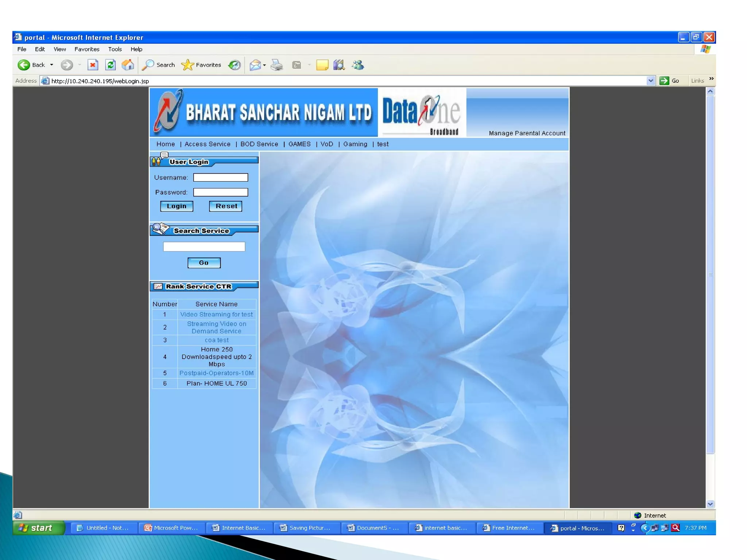
Task: Expand the Back button history arrow
Action: (51, 65)
